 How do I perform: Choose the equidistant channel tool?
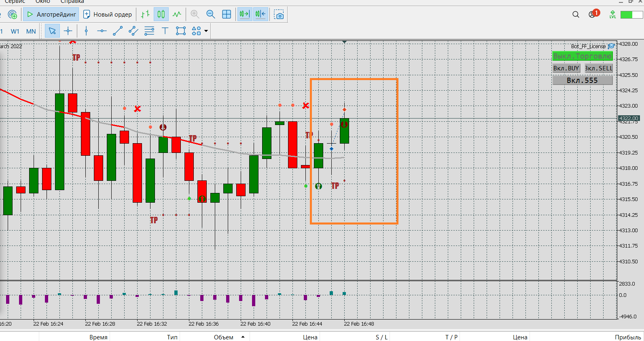(133, 31)
